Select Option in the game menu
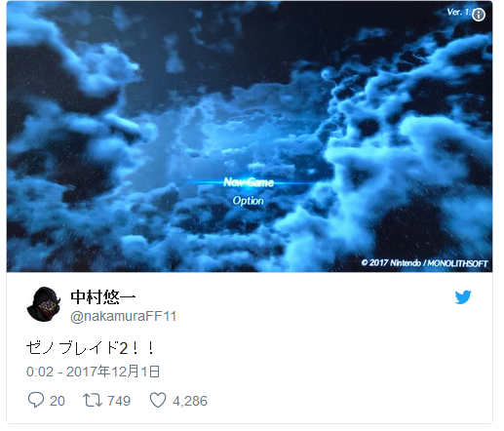Viewport: 504px width, 431px height. pos(249,201)
